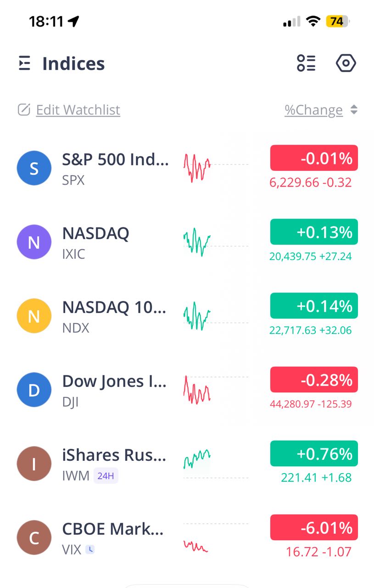Open the NASDAQ mini sparkline chart
This screenshot has height=588, width=374.
197,242
